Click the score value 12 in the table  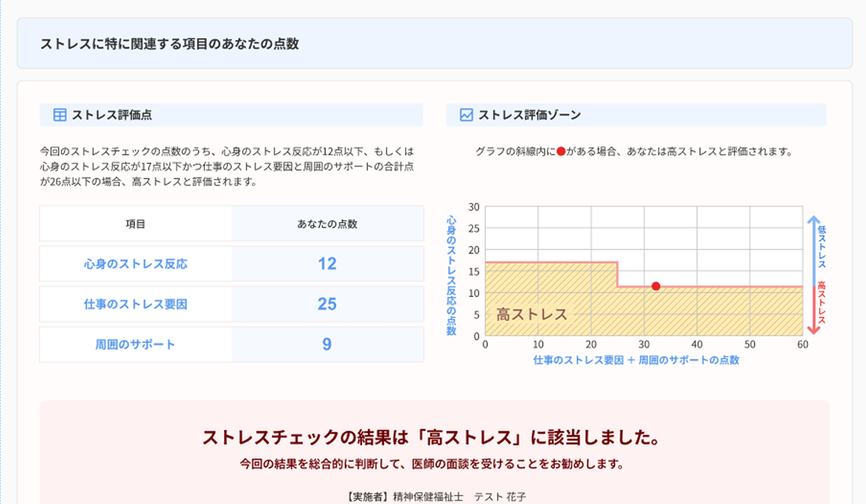pyautogui.click(x=327, y=264)
